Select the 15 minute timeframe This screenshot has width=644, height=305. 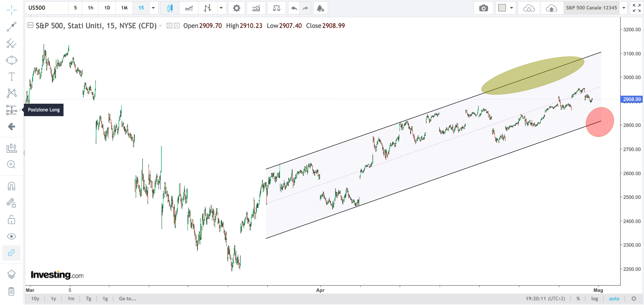pos(141,8)
